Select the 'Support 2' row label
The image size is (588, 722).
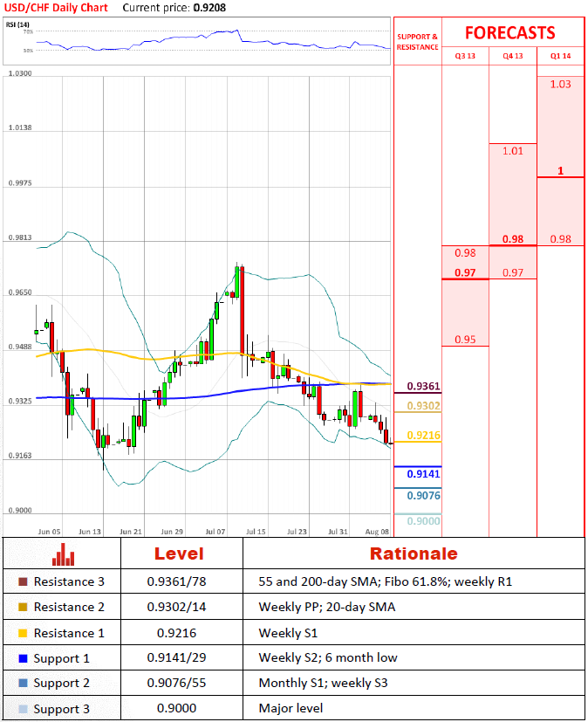pyautogui.click(x=62, y=684)
